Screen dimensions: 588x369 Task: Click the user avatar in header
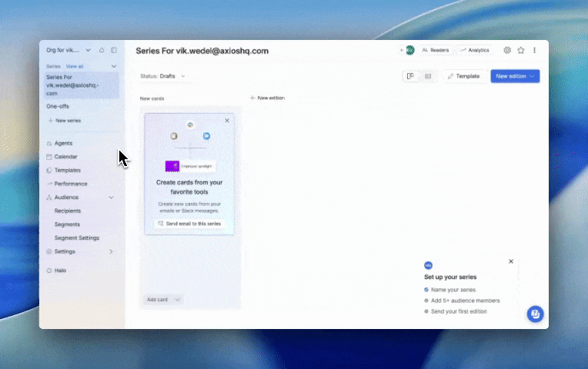410,50
